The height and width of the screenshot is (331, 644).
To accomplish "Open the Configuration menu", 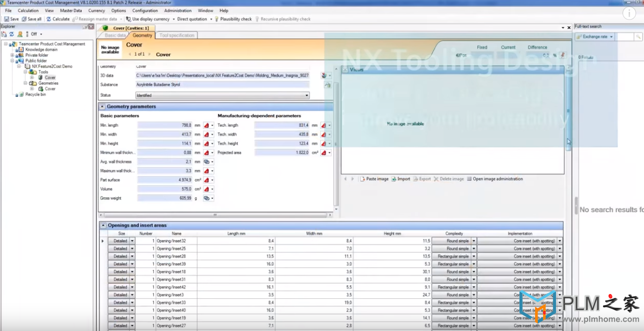I will pyautogui.click(x=145, y=10).
